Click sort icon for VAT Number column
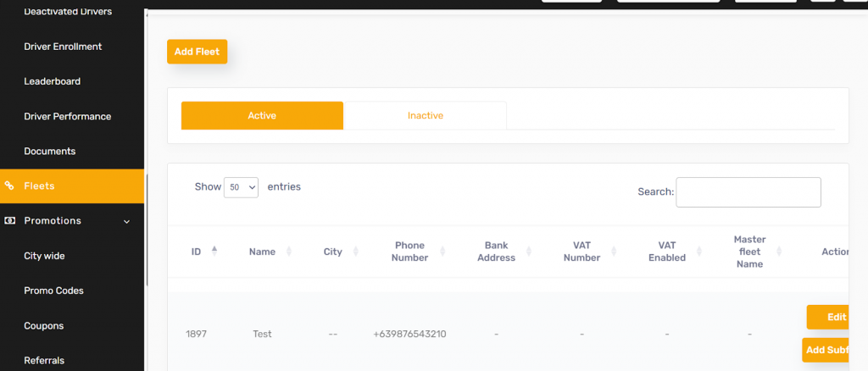The height and width of the screenshot is (371, 868). [x=613, y=252]
